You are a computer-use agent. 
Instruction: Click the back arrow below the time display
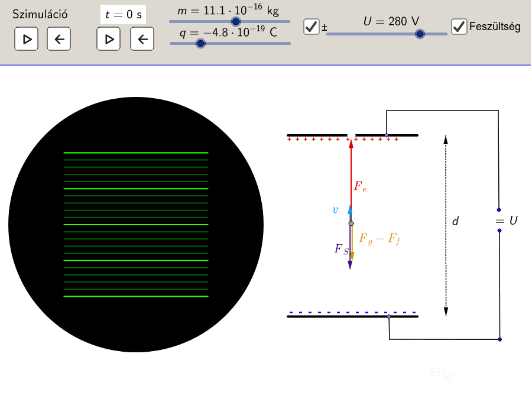pos(142,40)
